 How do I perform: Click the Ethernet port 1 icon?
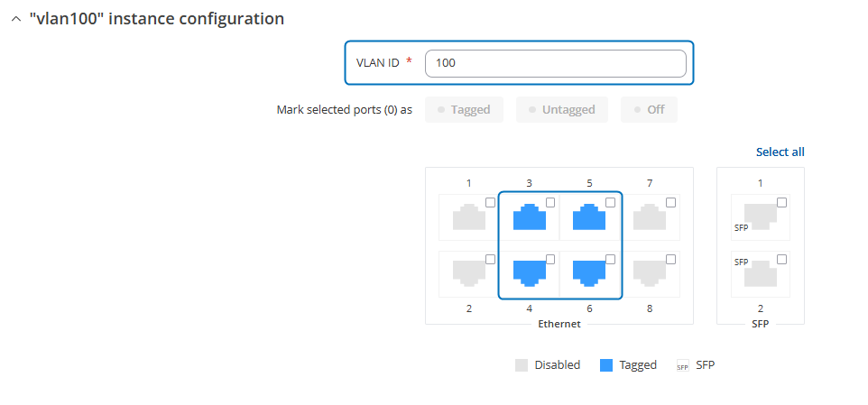point(469,217)
